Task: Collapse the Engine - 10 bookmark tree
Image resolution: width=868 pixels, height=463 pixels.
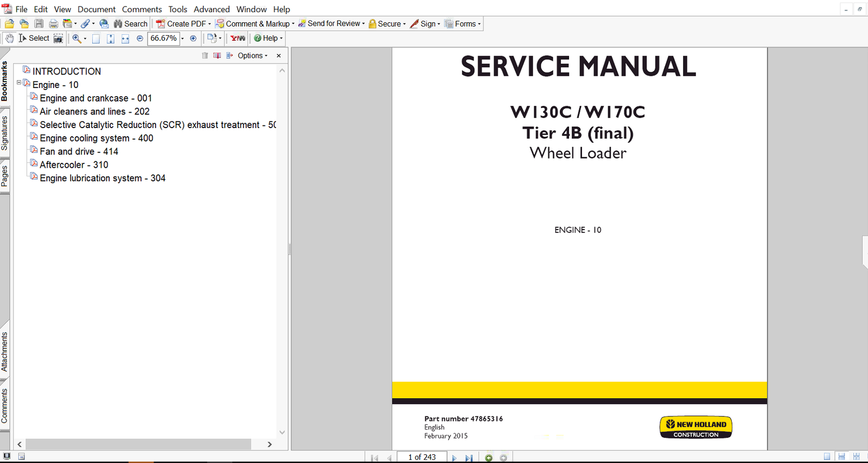Action: pos(19,83)
